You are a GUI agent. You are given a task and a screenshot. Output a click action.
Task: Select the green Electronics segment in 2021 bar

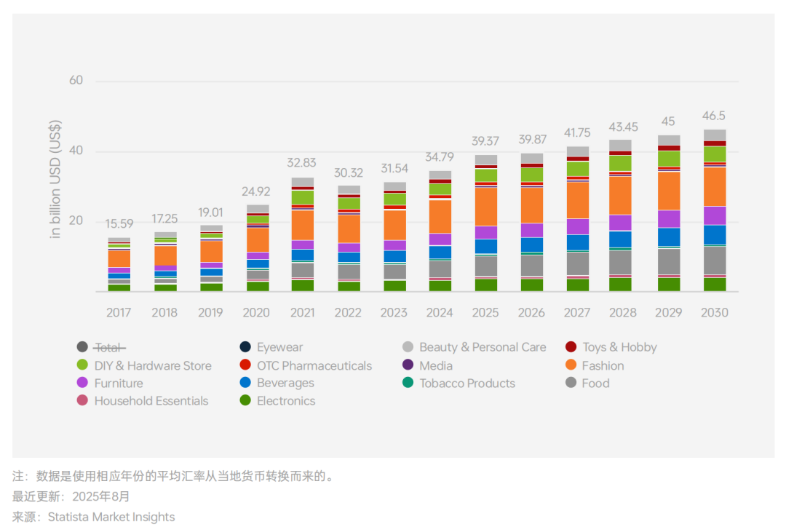point(303,285)
